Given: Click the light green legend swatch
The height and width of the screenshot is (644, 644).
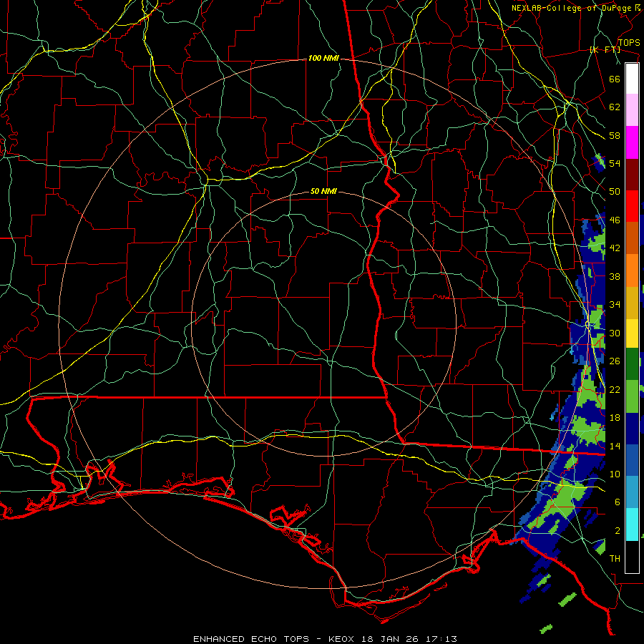Looking at the screenshot, I should [x=632, y=396].
